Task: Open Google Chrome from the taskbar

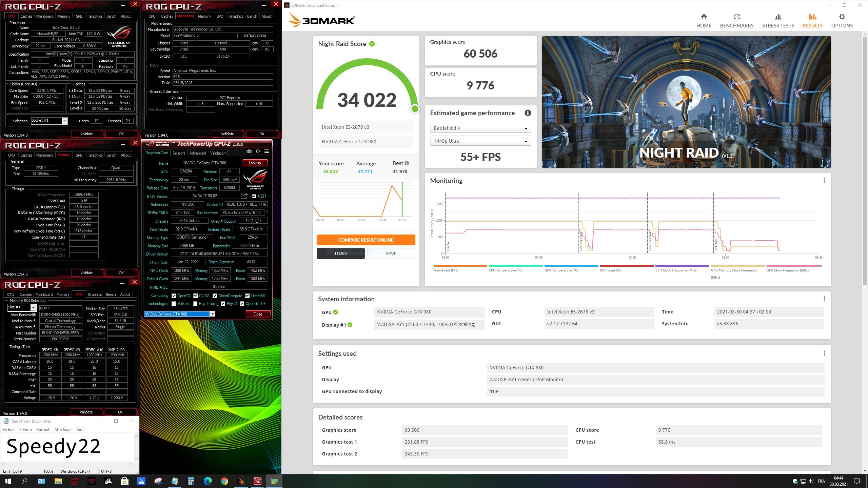Action: pyautogui.click(x=224, y=481)
